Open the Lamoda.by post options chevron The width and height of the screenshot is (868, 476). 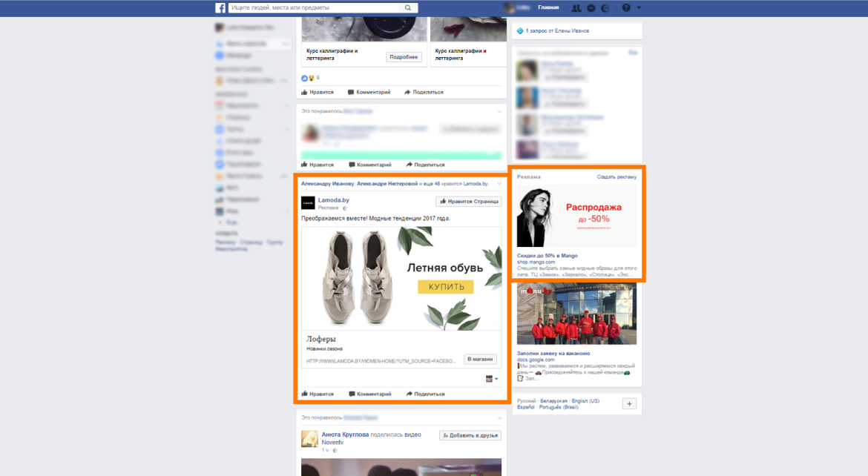coord(499,184)
